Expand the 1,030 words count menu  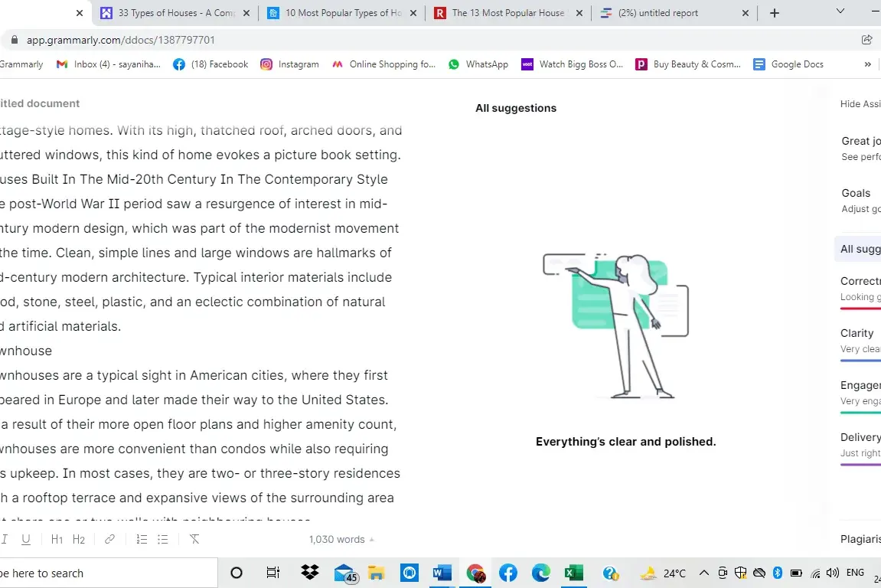[341, 539]
